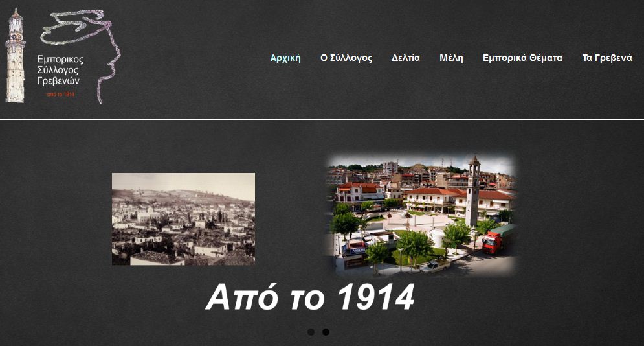Click the old black-and-white town photo
The width and height of the screenshot is (644, 346).
(184, 219)
